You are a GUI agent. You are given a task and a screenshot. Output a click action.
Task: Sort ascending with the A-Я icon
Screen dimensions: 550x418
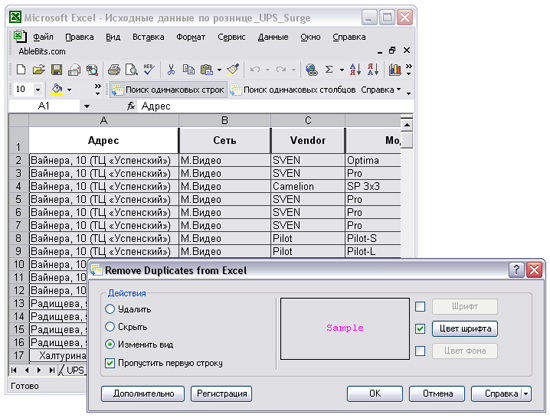[355, 70]
